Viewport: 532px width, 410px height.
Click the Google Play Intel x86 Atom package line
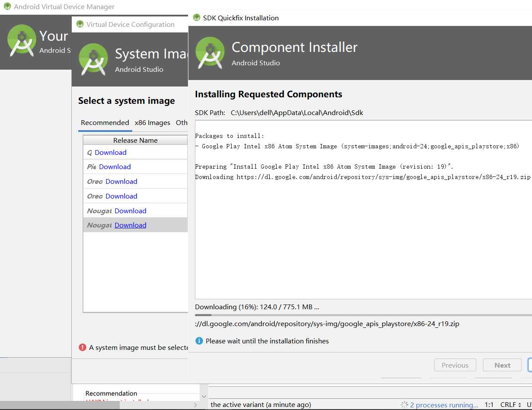[357, 146]
